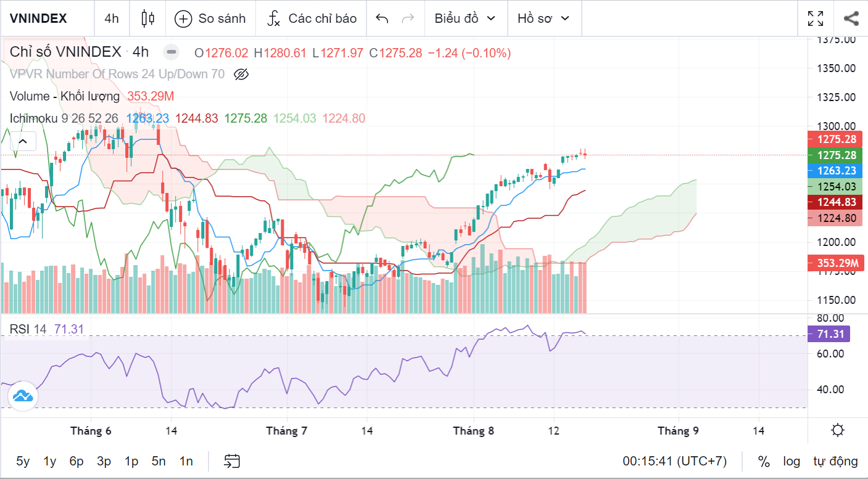The image size is (868, 479).
Task: Toggle percent scale mode
Action: 764,461
